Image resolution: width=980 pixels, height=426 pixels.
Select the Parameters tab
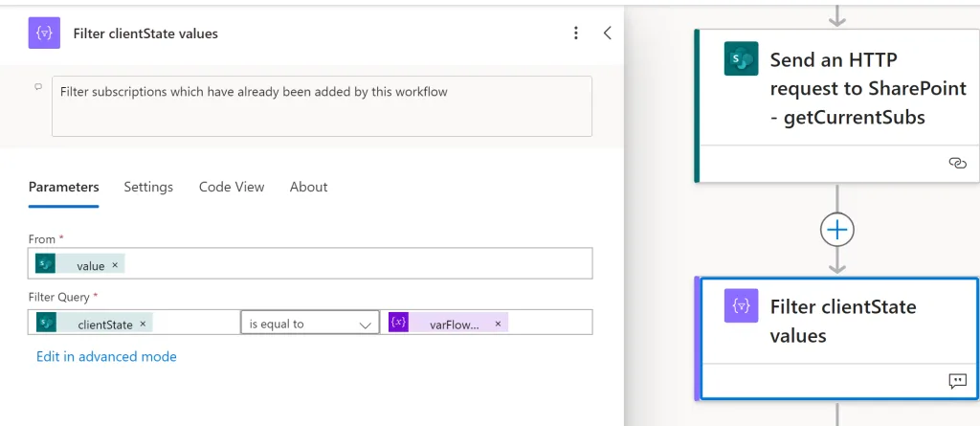64,187
